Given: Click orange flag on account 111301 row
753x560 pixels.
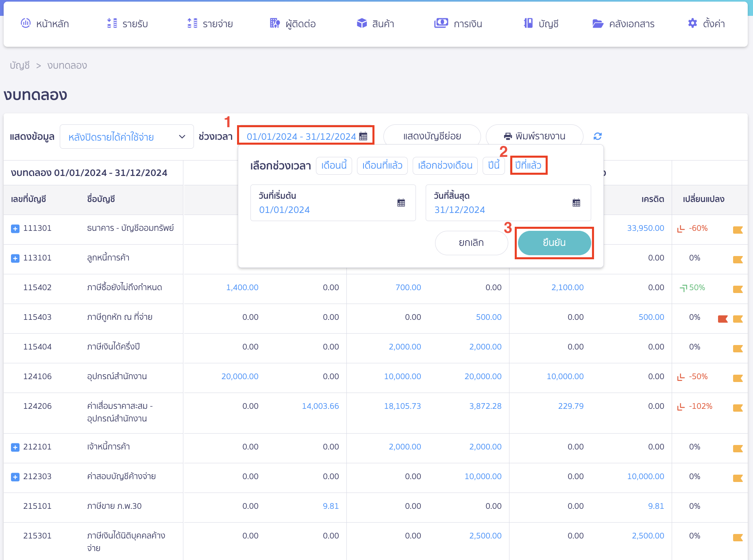Looking at the screenshot, I should click(738, 230).
